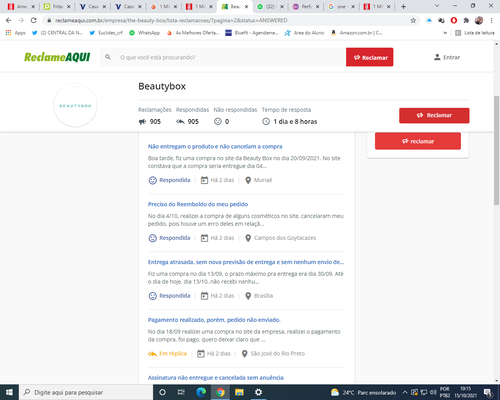Click the '1 dia e 8 horas' response time
The image size is (500, 400).
(x=295, y=122)
